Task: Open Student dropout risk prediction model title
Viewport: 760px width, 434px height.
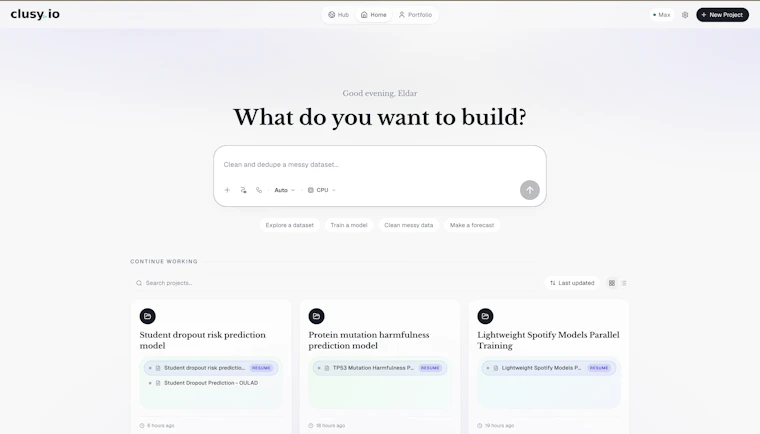Action: click(203, 340)
